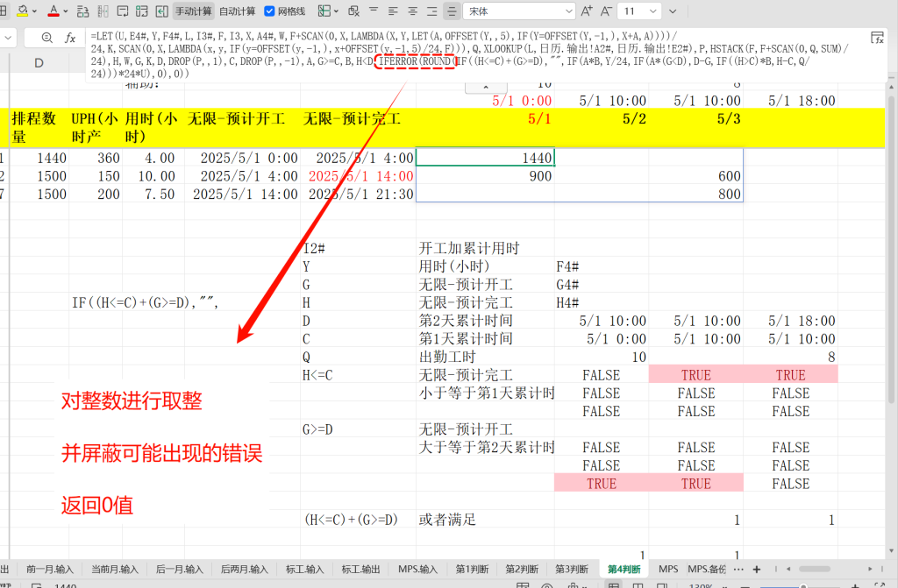Image resolution: width=898 pixels, height=588 pixels.
Task: Open the 后一月.输入 sheet tab
Action: 179,569
